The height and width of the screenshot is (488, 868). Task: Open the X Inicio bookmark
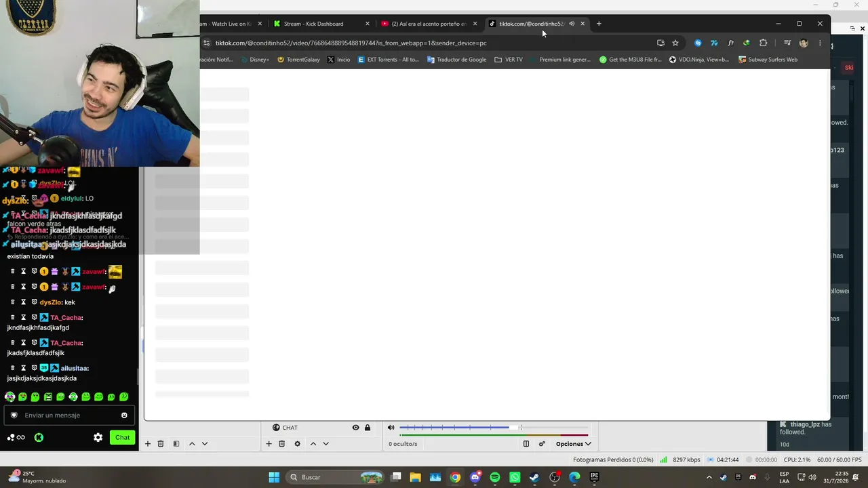[x=338, y=60]
